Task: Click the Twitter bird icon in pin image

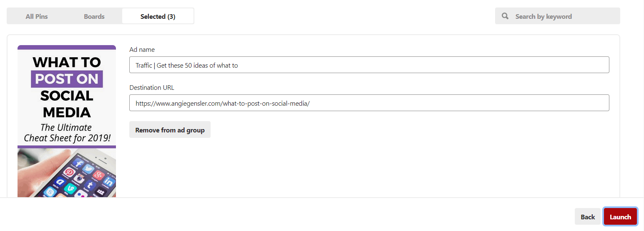Action: pyautogui.click(x=88, y=169)
